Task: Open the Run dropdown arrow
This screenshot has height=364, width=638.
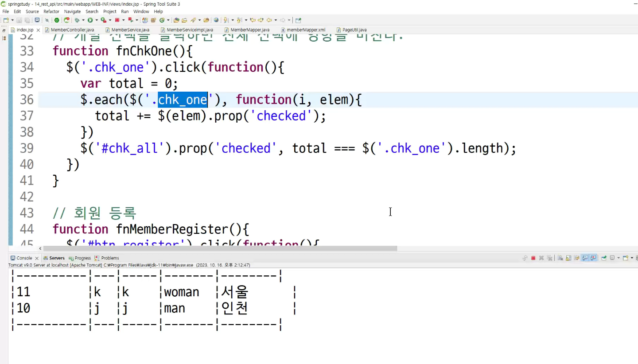Action: (97, 20)
